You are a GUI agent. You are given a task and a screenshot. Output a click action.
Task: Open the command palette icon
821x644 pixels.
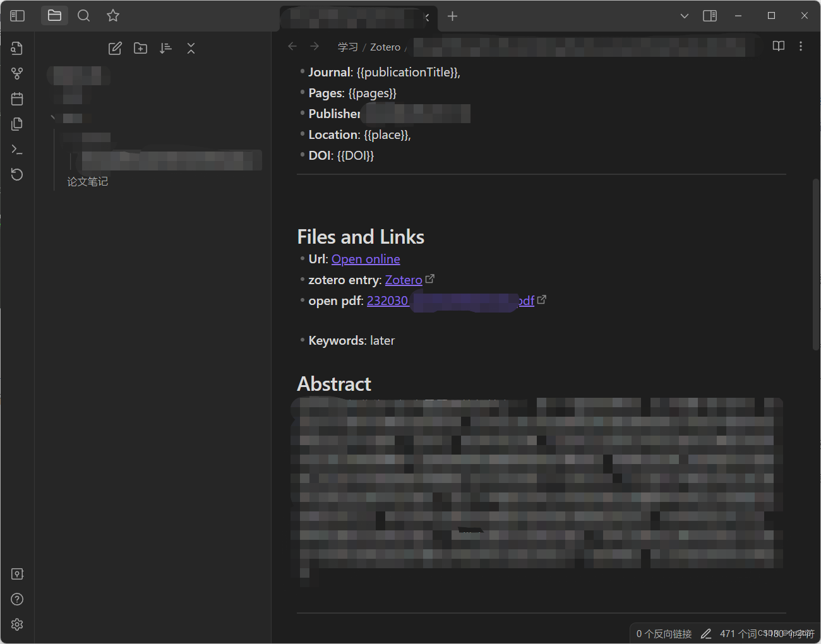(x=17, y=150)
